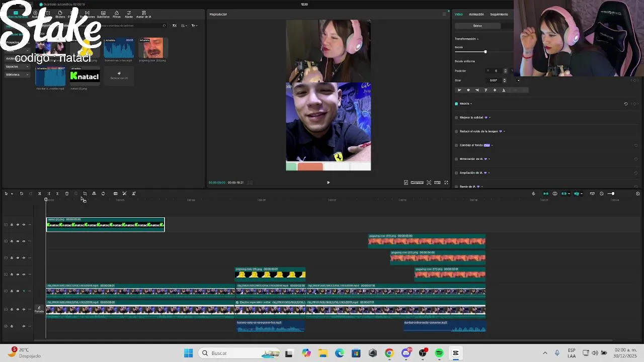
Task: Choose the selection pointer tool in timeline toolbar
Action: pyautogui.click(x=6, y=194)
